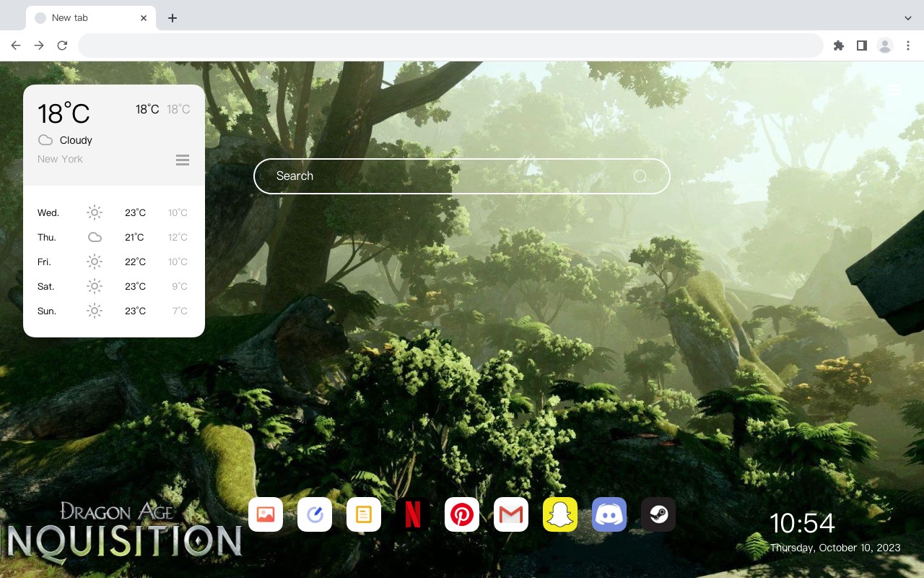Image resolution: width=924 pixels, height=578 pixels.
Task: Select the Sat. forecast day label
Action: [x=46, y=287]
